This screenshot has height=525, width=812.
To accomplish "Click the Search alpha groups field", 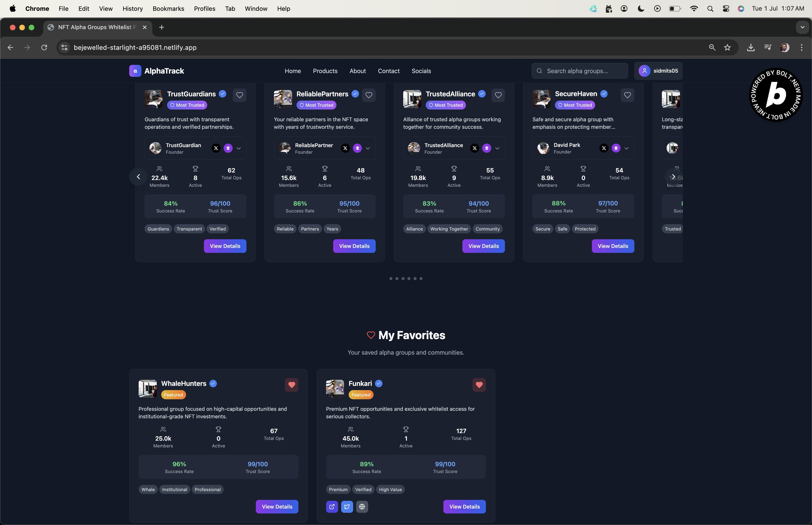I will coord(580,71).
